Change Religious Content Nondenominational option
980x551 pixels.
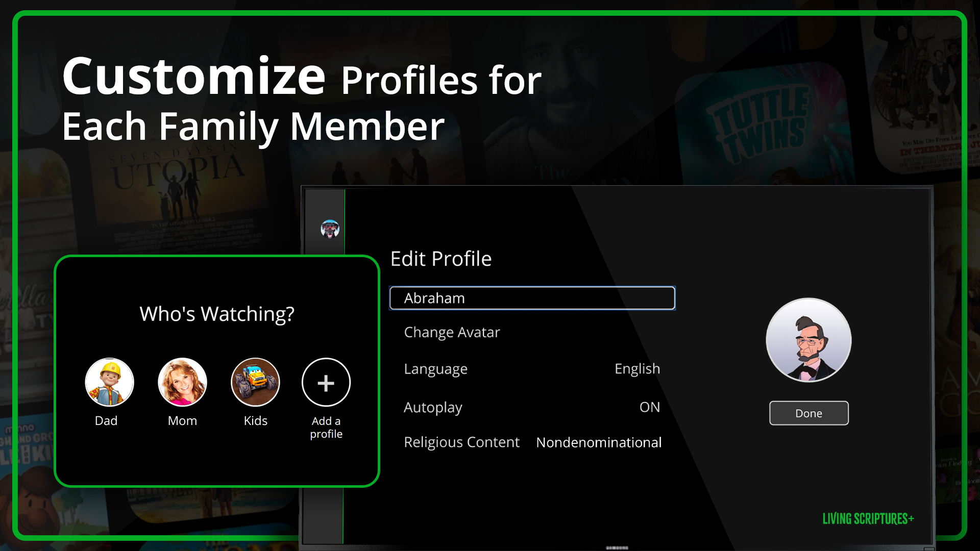coord(599,442)
